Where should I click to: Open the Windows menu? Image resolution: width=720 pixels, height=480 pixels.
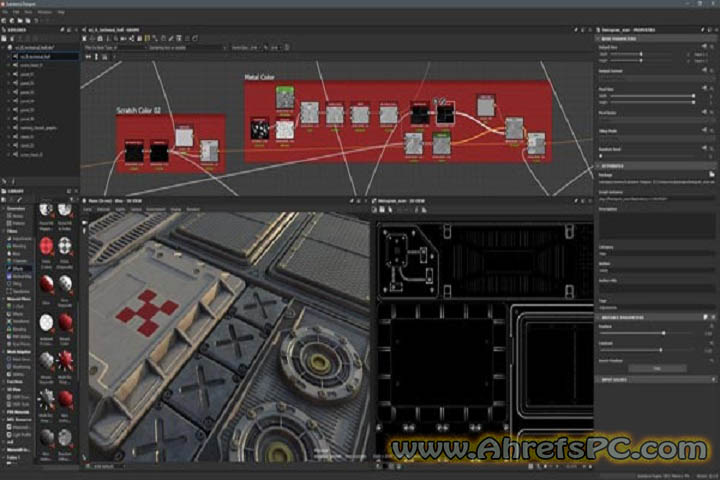45,12
